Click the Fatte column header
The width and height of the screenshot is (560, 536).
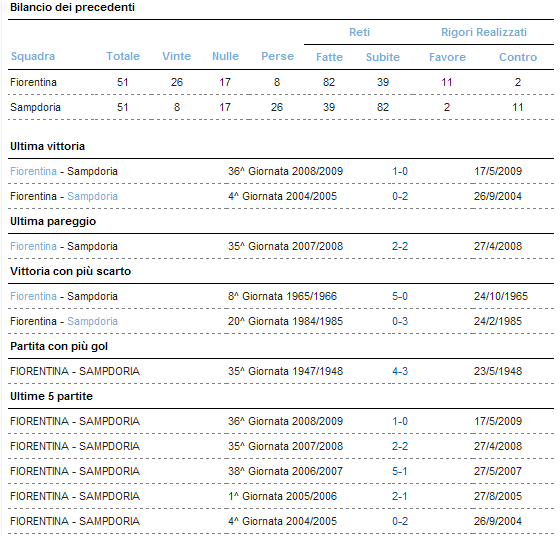pos(329,57)
